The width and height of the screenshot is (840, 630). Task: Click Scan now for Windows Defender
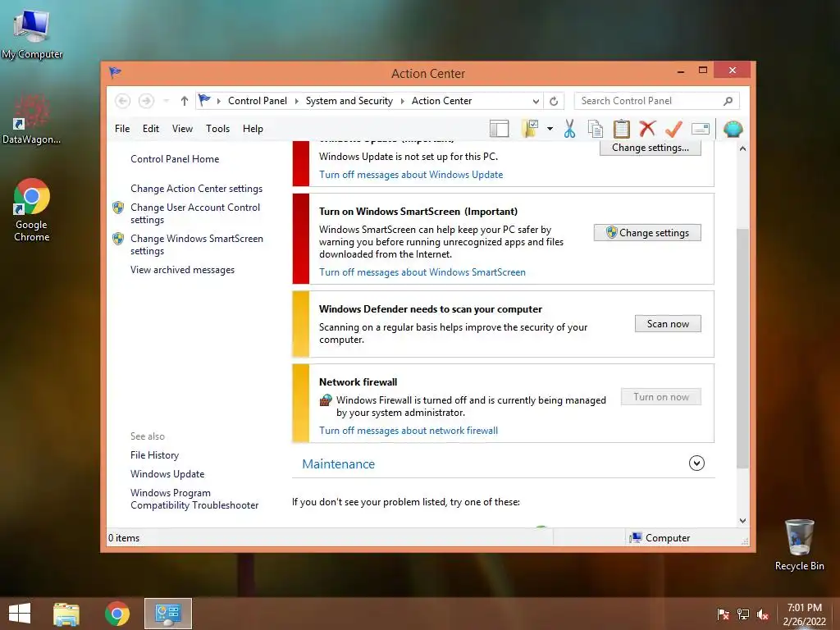click(668, 323)
